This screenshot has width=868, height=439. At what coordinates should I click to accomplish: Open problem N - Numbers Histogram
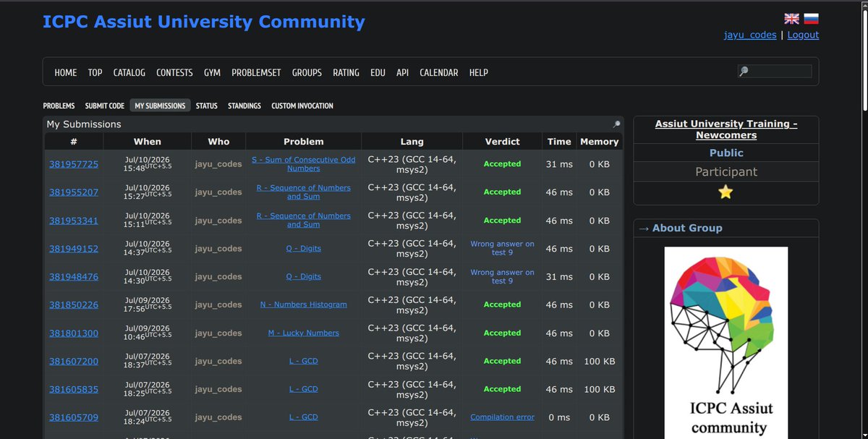(304, 304)
